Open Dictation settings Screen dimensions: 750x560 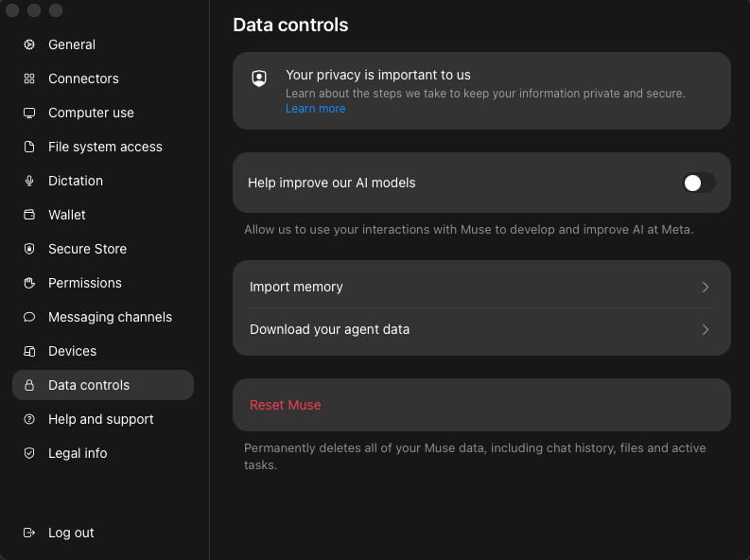click(x=103, y=181)
